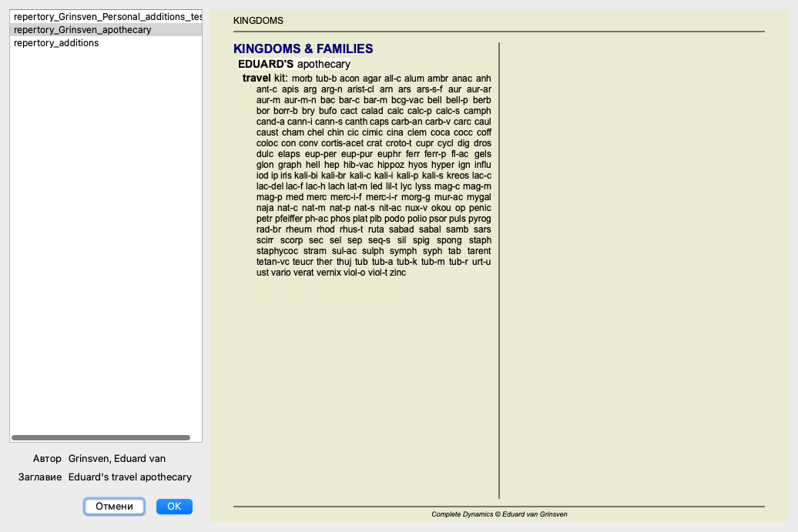This screenshot has height=532, width=798.
Task: Click the last remedy zinc
Action: (x=397, y=273)
